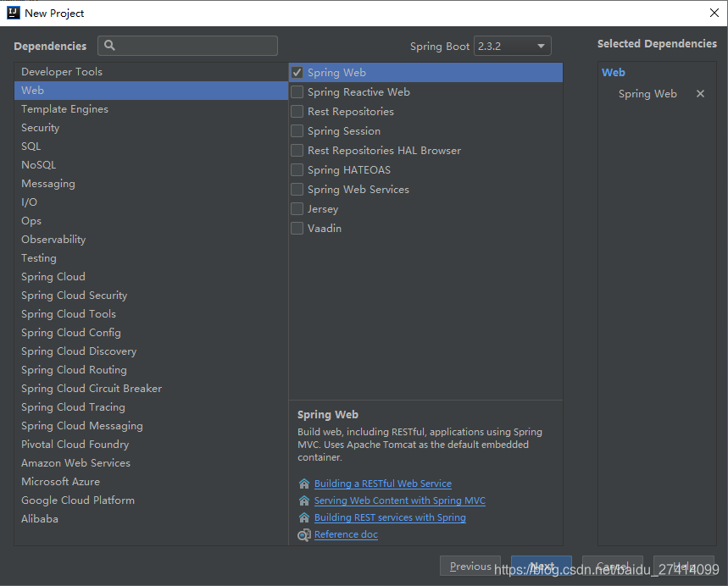Click Spring Web in Selected Dependencies
This screenshot has height=586, width=728.
coord(647,94)
